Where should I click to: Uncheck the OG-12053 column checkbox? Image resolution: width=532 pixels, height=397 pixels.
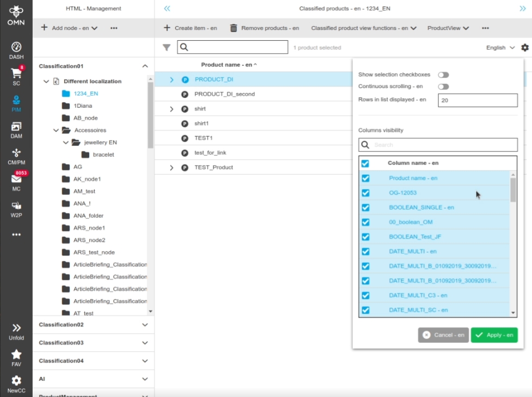(365, 193)
